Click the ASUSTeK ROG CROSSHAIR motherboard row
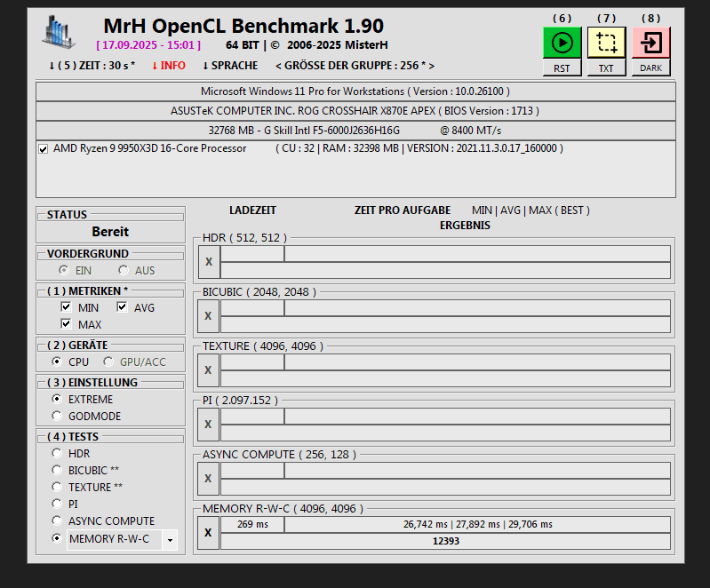Screen dimensions: 710x588 (x=355, y=111)
